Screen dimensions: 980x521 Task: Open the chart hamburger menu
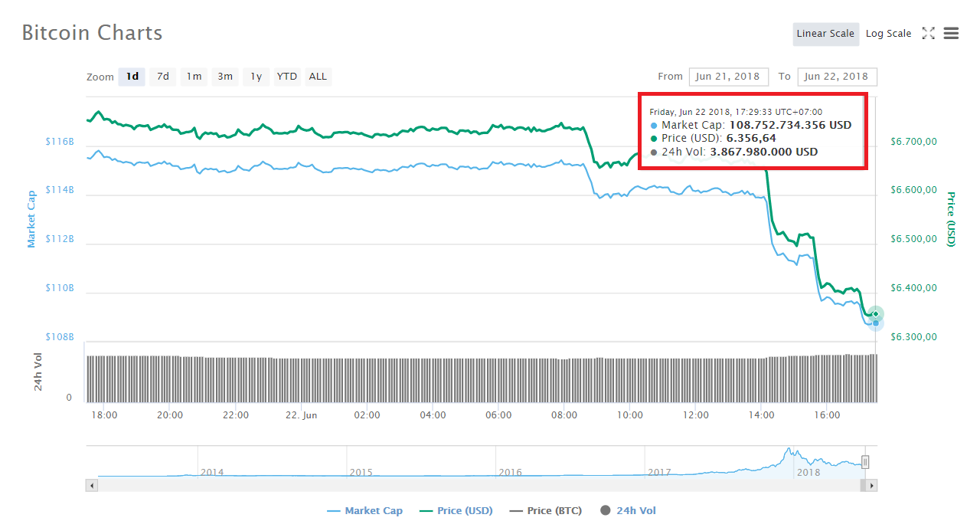(951, 33)
